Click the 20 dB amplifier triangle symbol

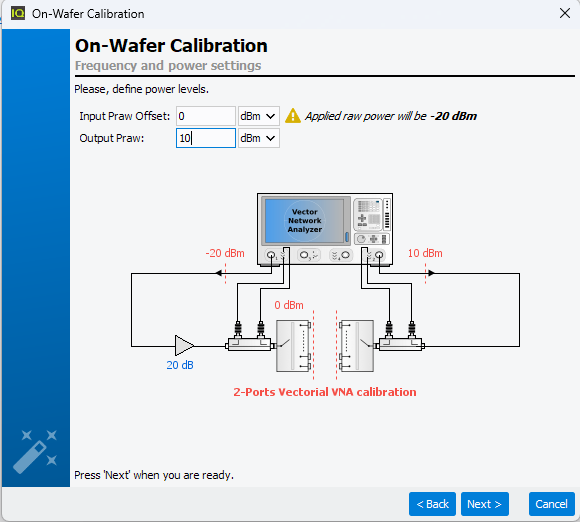[184, 346]
